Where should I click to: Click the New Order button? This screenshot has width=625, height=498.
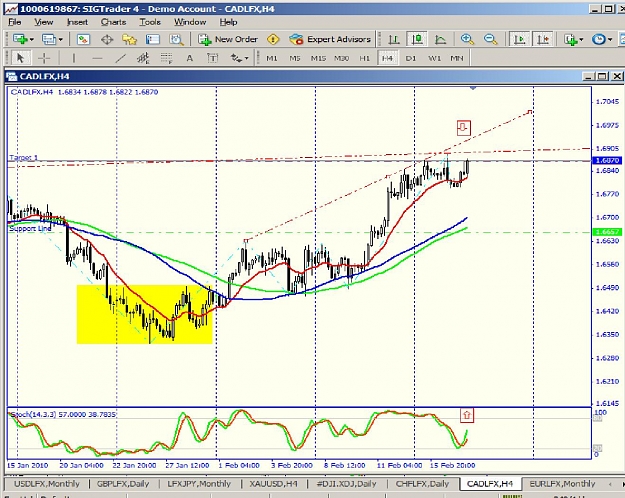228,39
